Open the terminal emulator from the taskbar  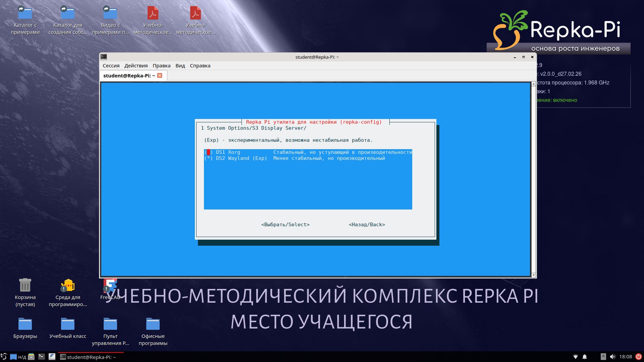pos(41,357)
